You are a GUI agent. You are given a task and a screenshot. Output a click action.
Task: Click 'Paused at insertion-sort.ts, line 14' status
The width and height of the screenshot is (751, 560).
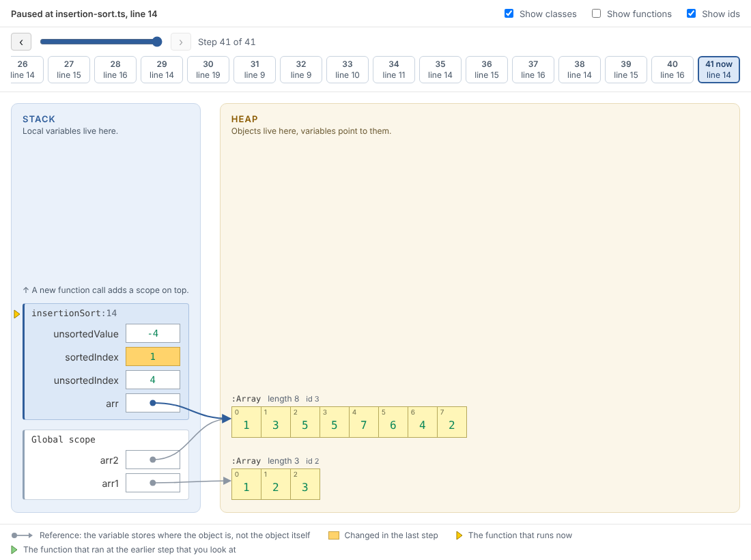[x=84, y=14]
